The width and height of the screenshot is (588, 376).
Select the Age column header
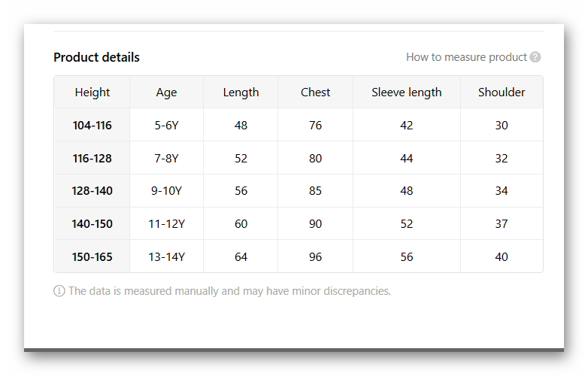[166, 92]
